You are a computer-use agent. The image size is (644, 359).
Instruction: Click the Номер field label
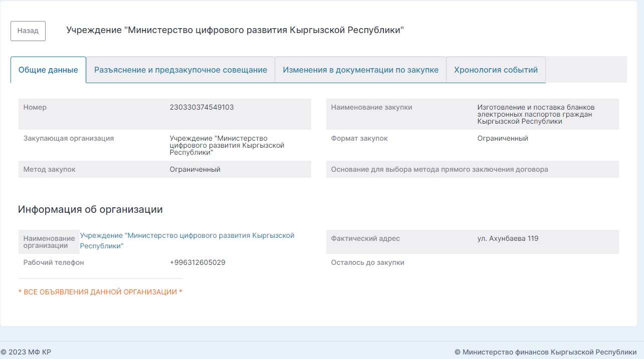35,108
